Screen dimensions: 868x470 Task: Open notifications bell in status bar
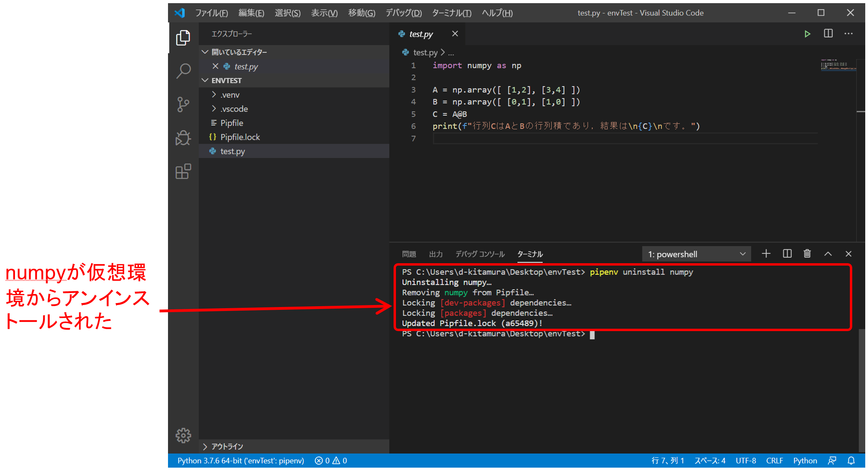(851, 461)
